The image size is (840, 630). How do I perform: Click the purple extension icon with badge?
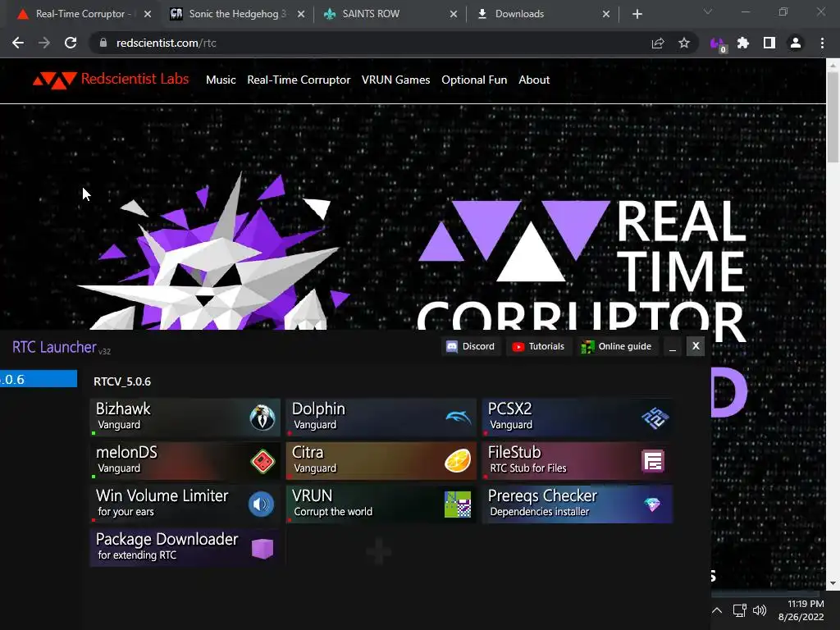click(718, 44)
